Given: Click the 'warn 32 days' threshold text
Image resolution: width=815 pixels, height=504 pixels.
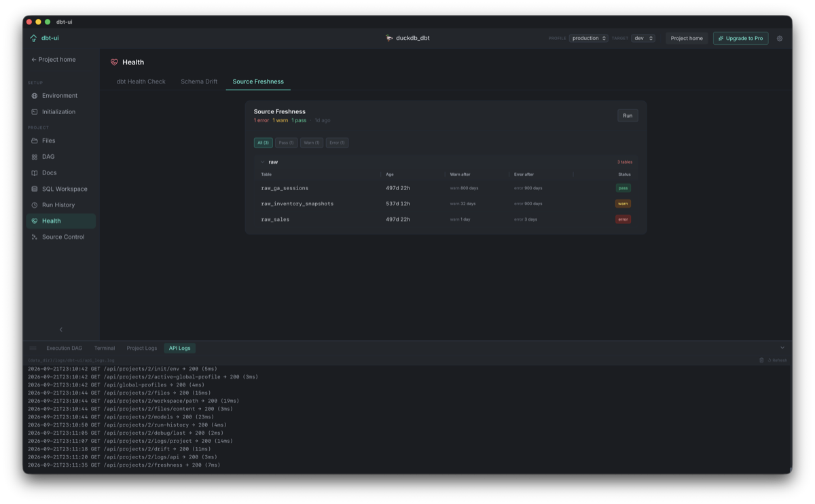Looking at the screenshot, I should coord(463,204).
